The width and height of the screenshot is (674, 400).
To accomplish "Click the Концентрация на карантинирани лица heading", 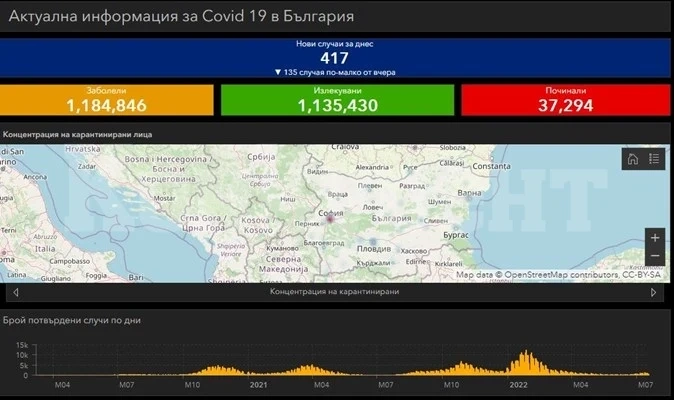I will coord(77,134).
